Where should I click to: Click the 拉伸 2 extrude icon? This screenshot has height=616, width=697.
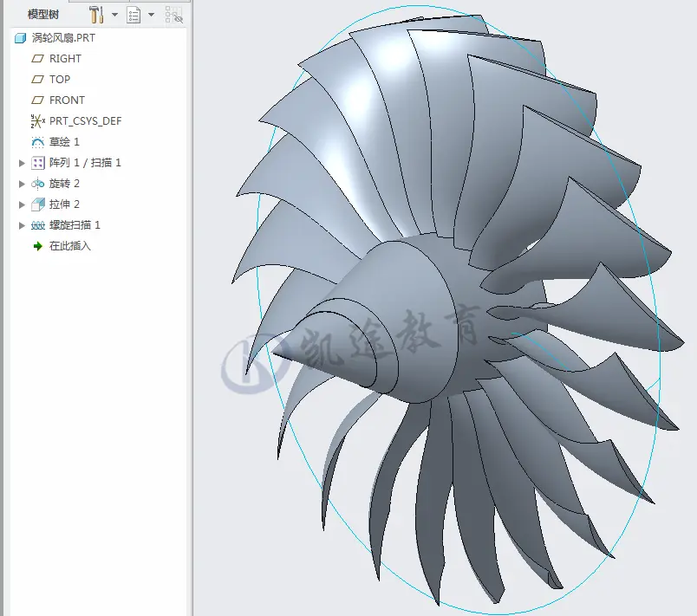(38, 204)
